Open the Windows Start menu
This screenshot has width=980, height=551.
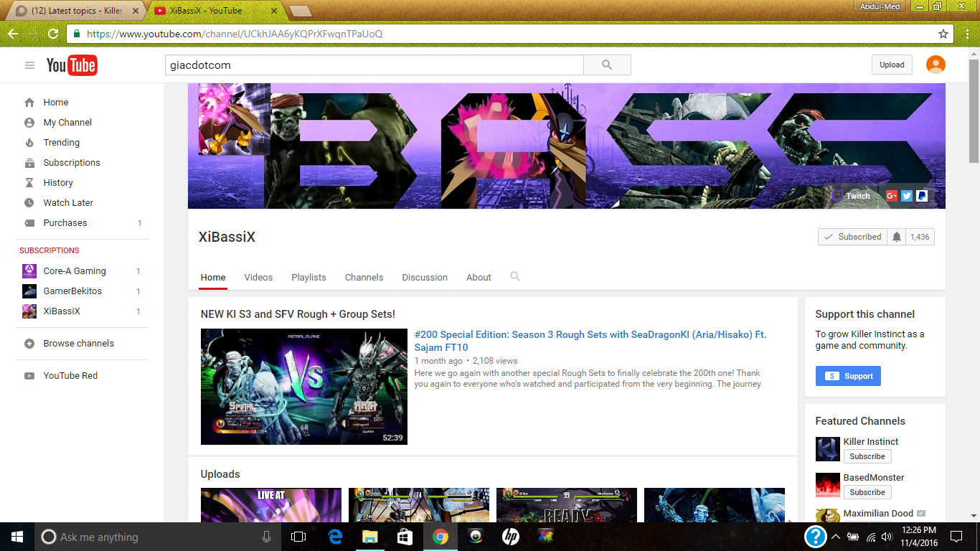[17, 537]
